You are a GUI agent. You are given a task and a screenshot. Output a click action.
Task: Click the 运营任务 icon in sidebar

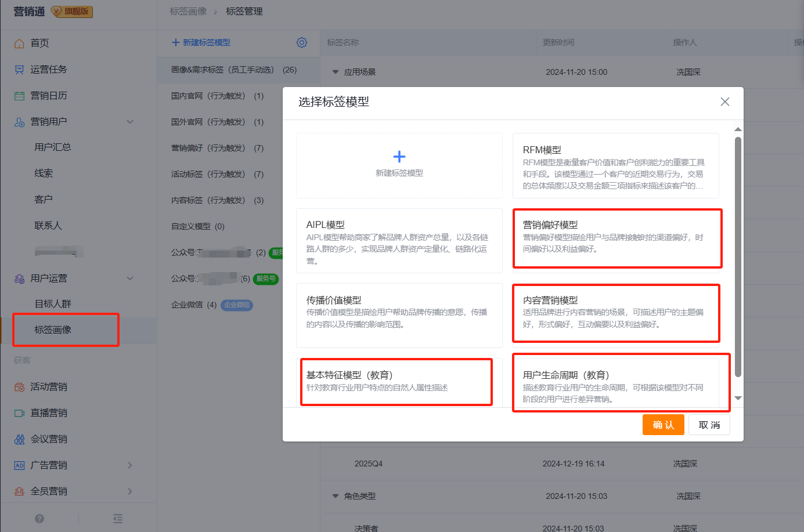(x=19, y=69)
